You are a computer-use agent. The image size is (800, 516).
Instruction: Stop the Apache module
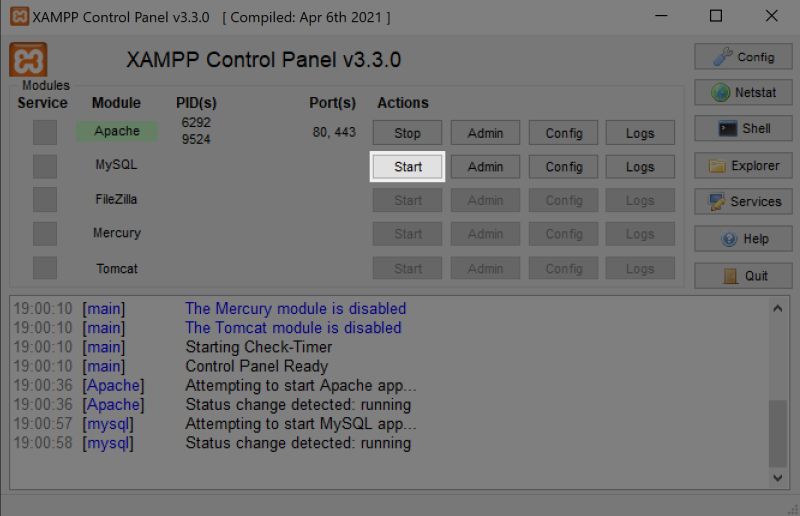(407, 133)
